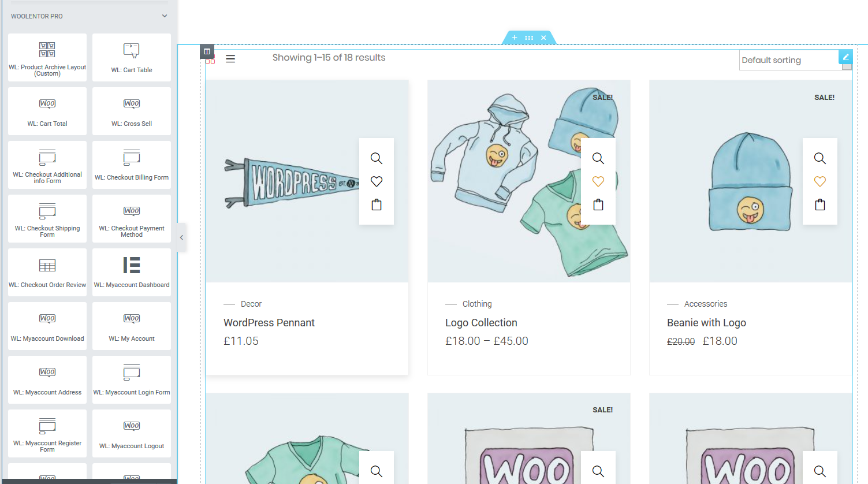The width and height of the screenshot is (868, 484).
Task: Delete the section with the X icon
Action: 543,38
